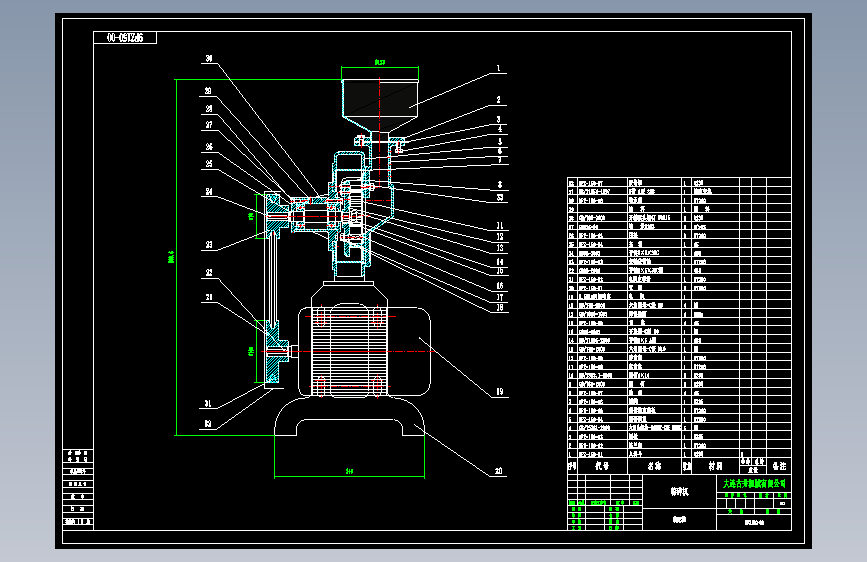Select callout number 28 label

[x=209, y=109]
